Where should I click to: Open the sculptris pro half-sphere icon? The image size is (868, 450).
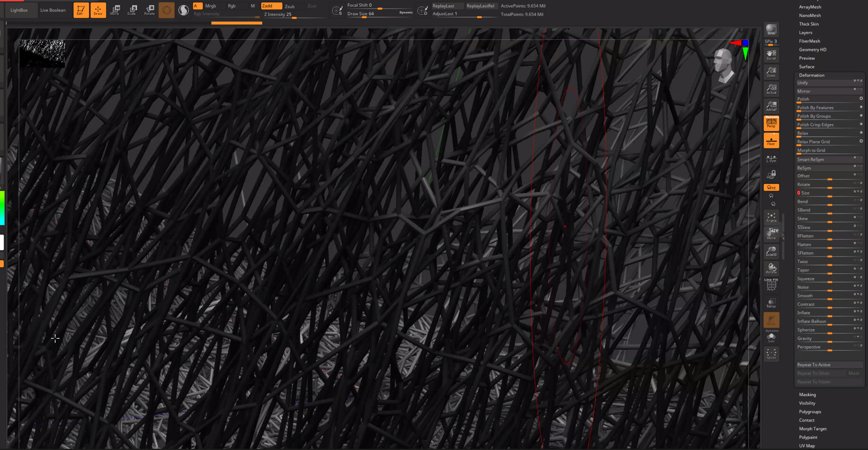point(184,10)
